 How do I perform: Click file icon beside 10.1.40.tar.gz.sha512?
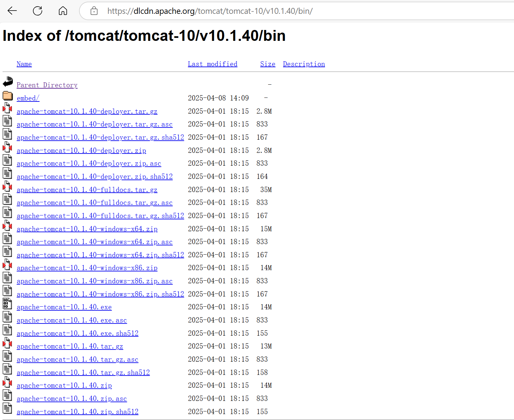click(8, 369)
